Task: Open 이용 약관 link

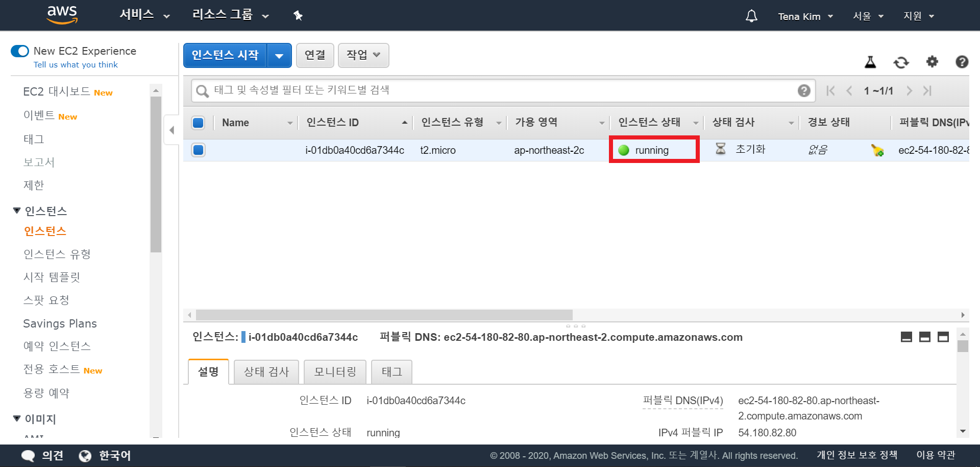Action: coord(935,455)
